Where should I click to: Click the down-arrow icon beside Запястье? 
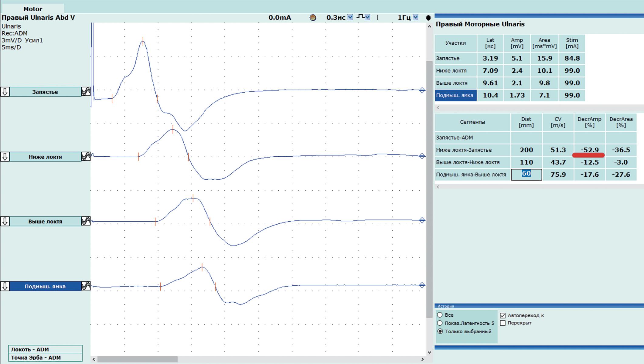pos(5,92)
